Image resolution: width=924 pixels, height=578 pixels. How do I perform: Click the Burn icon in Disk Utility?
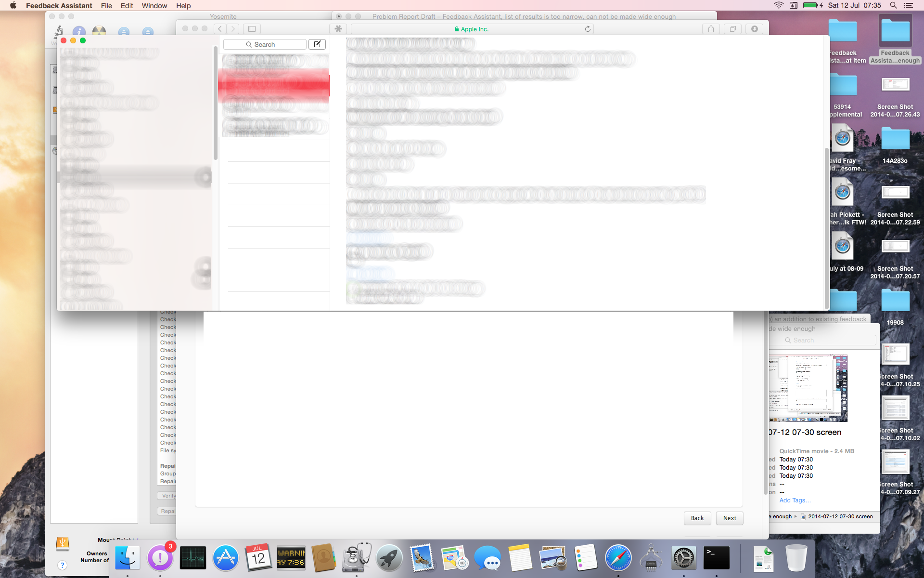point(99,32)
